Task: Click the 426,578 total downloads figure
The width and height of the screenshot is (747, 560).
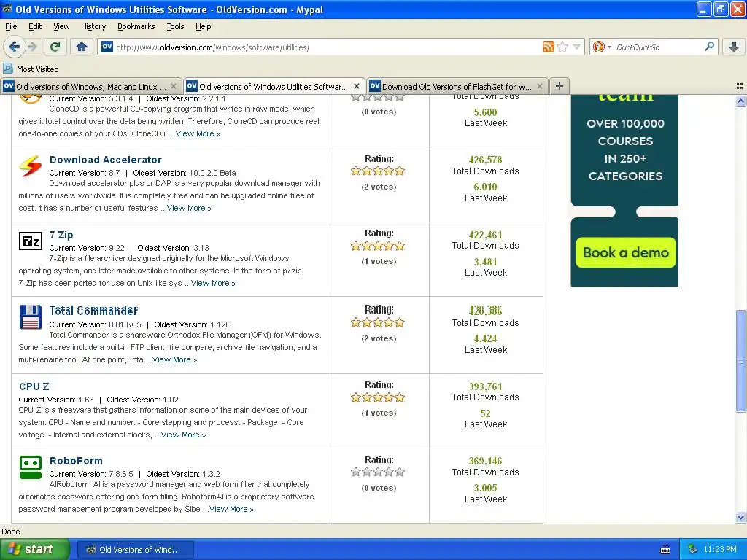Action: click(x=485, y=160)
